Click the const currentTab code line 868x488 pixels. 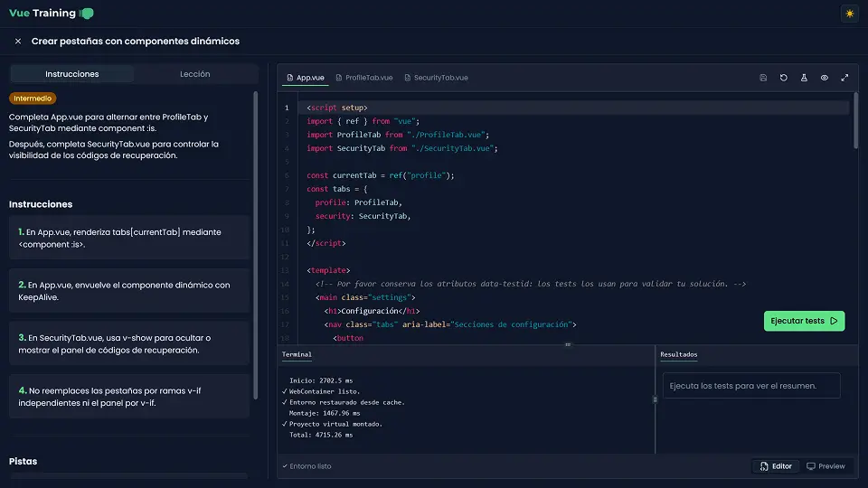[381, 175]
